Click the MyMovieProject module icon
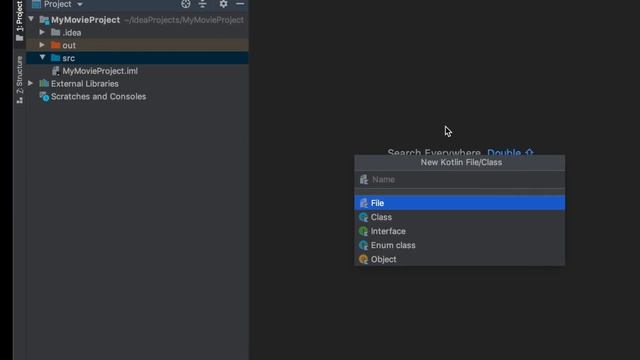The height and width of the screenshot is (360, 640). [44, 20]
